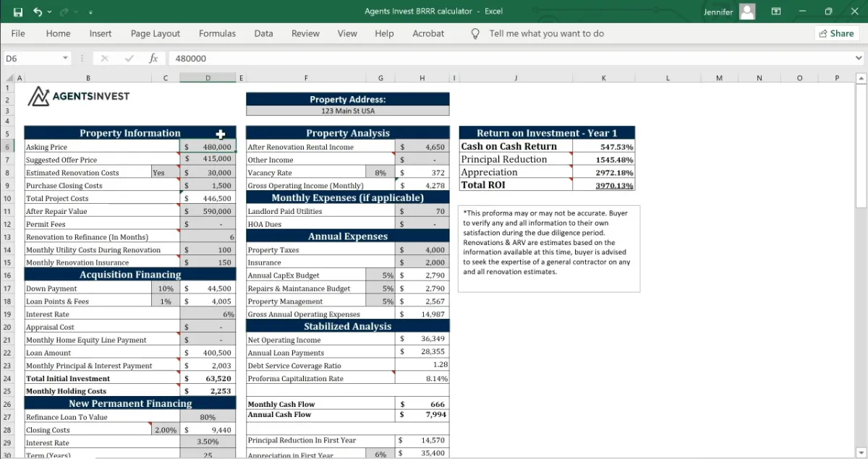Image resolution: width=868 pixels, height=459 pixels.
Task: Switch to the Review tab
Action: pos(305,33)
